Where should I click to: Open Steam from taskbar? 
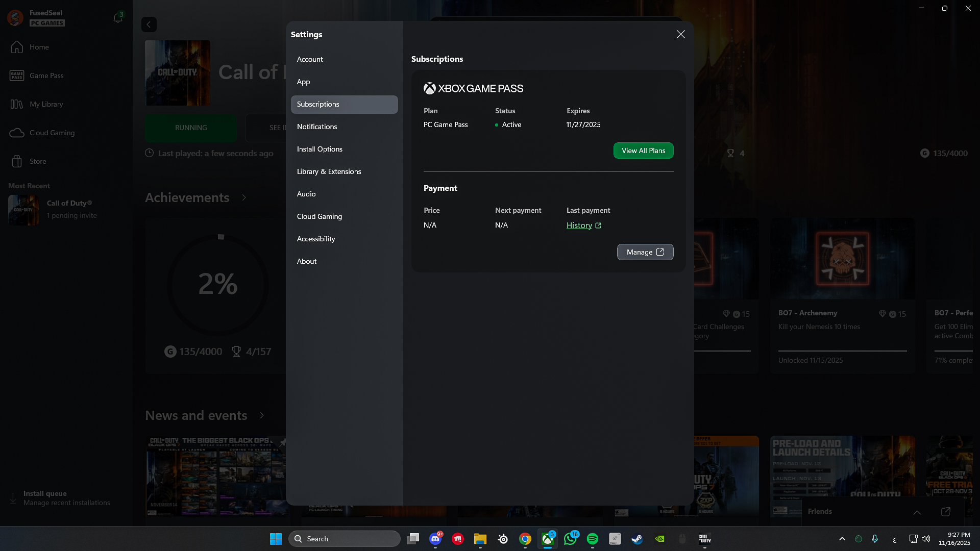click(x=638, y=539)
